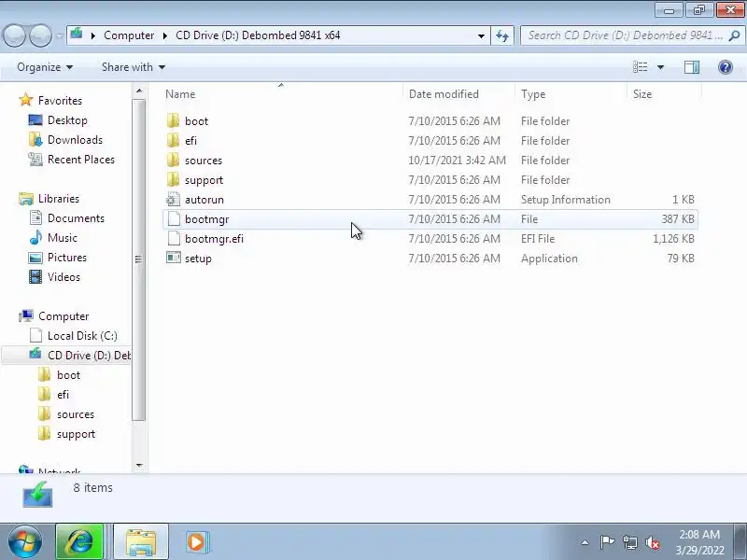Select CD Drive (D:) in navigation pane
Image resolution: width=747 pixels, height=560 pixels.
[89, 356]
